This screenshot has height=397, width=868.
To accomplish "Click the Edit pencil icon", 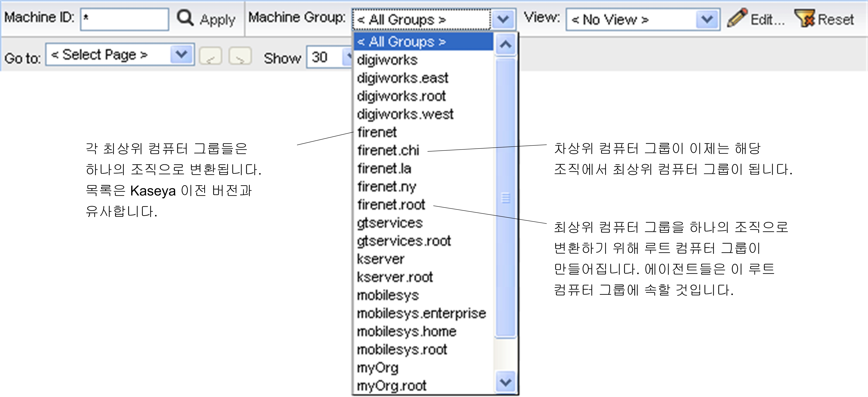I will click(737, 18).
